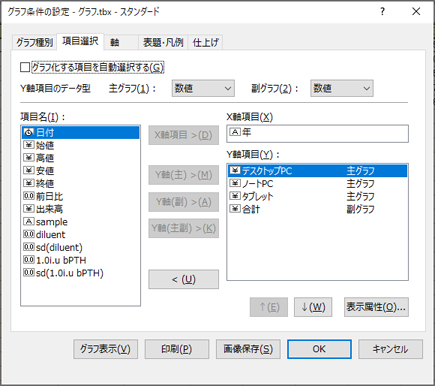Click the X軸項目 field containing 年

tap(317, 134)
